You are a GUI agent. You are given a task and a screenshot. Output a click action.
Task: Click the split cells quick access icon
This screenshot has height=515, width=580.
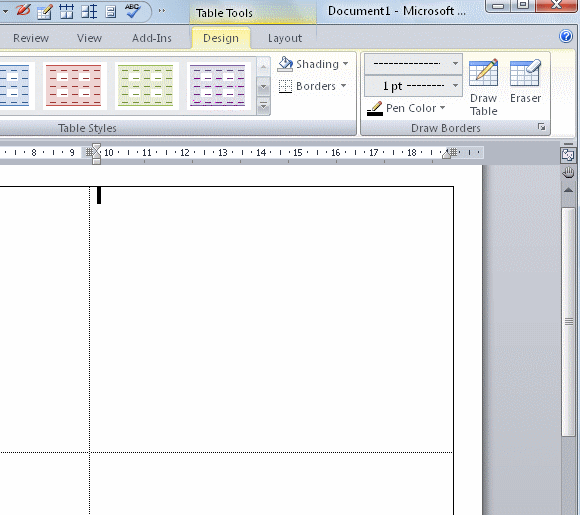point(89,11)
